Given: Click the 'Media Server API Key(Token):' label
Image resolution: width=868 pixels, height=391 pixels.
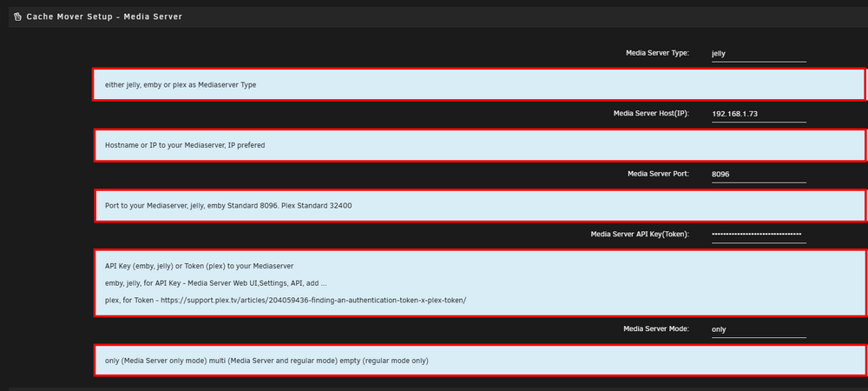Looking at the screenshot, I should (640, 235).
